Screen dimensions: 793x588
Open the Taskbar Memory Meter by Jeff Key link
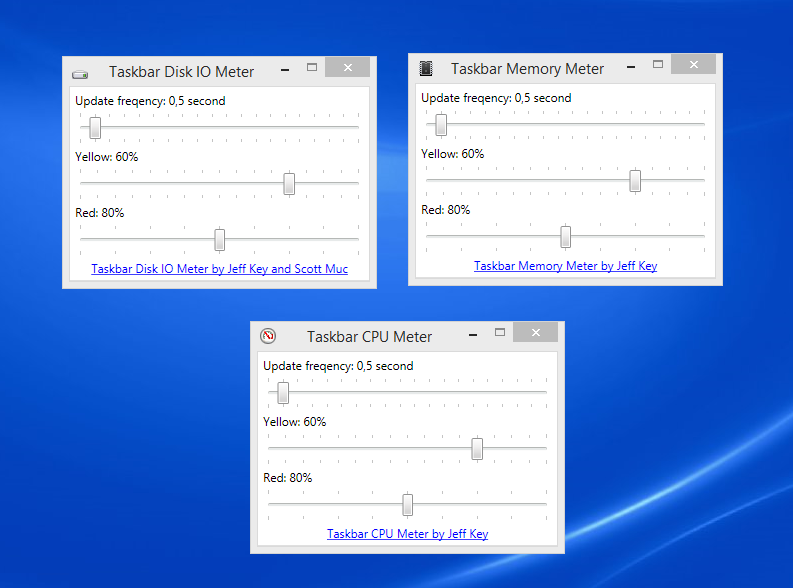pyautogui.click(x=565, y=266)
